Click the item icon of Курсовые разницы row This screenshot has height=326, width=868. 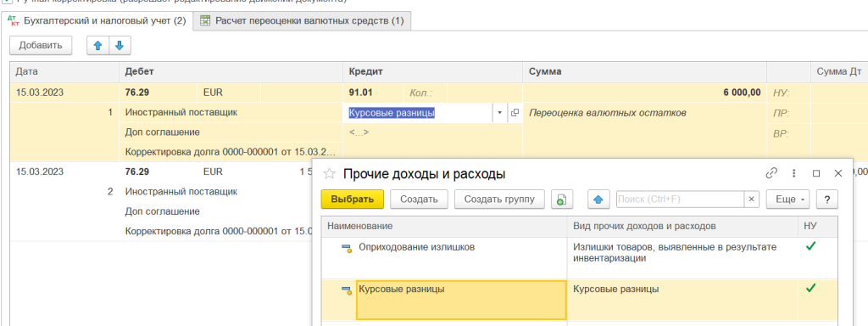tap(347, 290)
